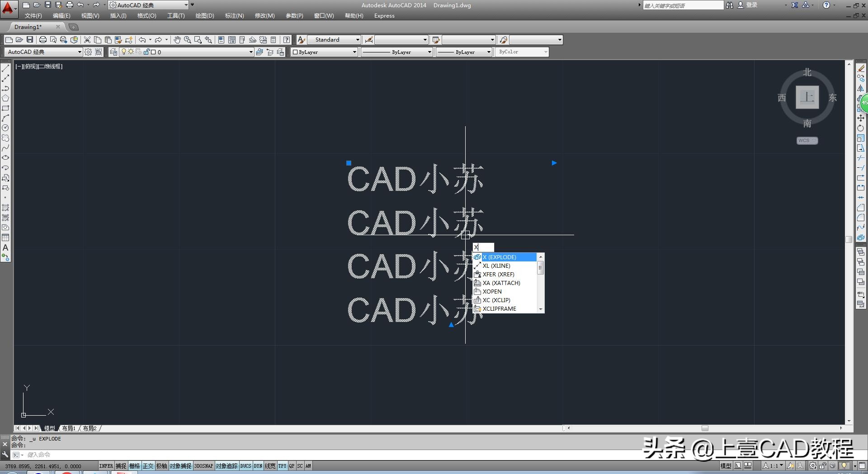Click the 登录 sign-in link

[751, 5]
